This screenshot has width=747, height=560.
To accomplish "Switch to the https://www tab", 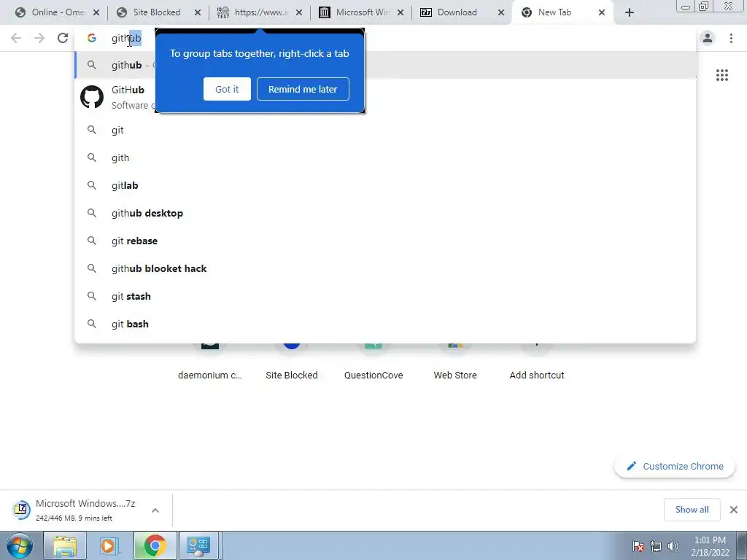I will [x=260, y=12].
